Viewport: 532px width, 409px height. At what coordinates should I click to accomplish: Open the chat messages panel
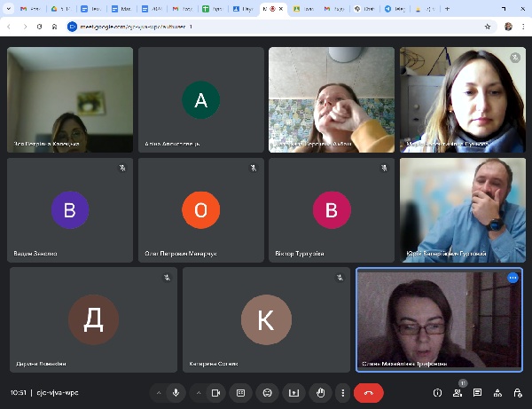tap(477, 392)
